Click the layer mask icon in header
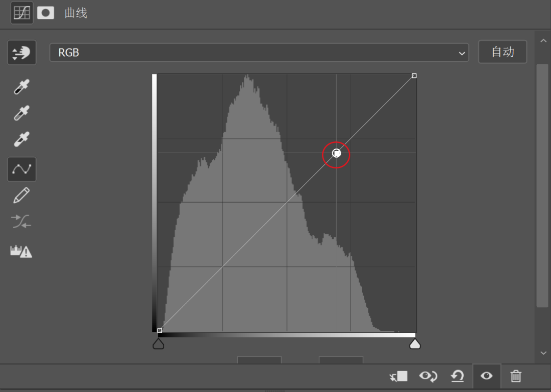This screenshot has height=392, width=551. click(x=45, y=13)
